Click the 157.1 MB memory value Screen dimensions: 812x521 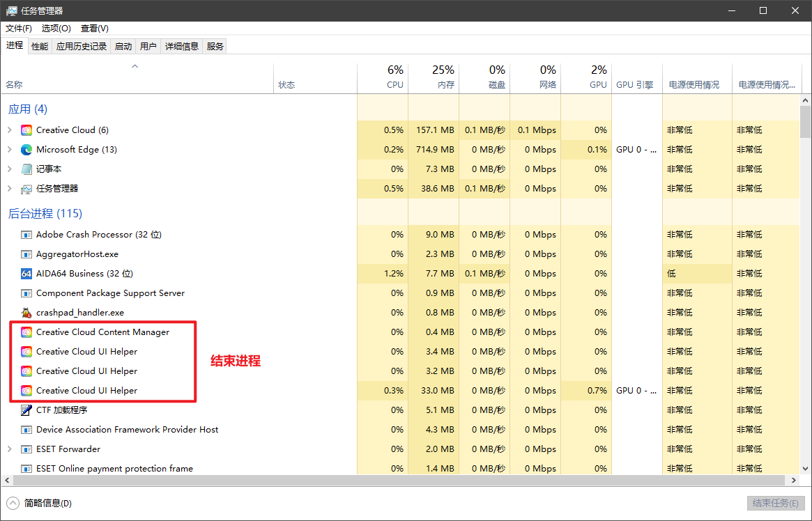pyautogui.click(x=435, y=130)
